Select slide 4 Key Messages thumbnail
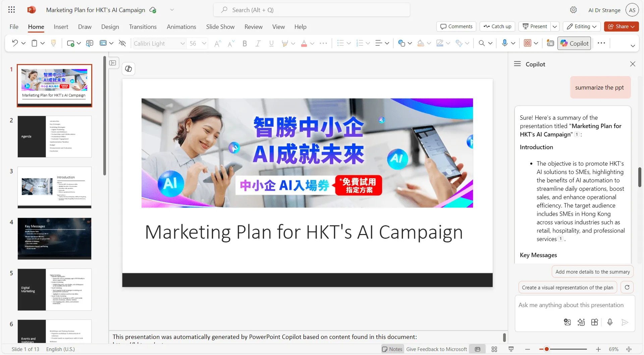This screenshot has height=355, width=644. (x=54, y=239)
